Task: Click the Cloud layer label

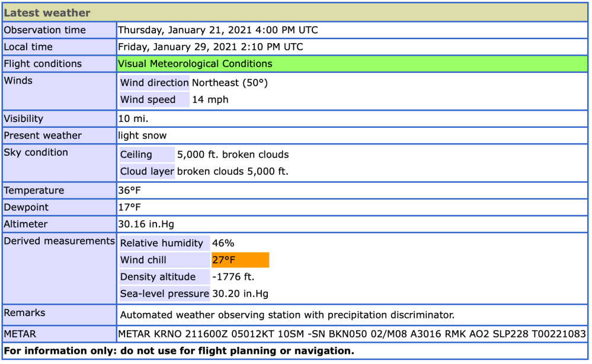Action: 147,172
